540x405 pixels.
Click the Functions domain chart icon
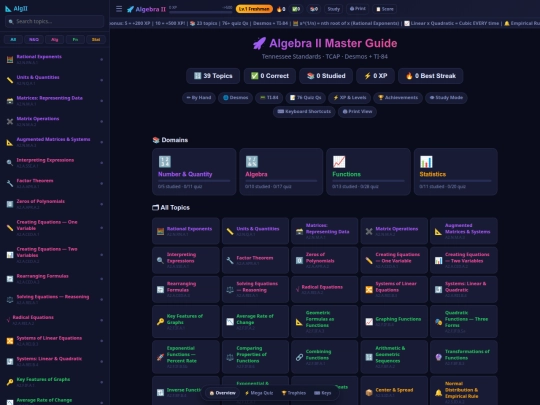pyautogui.click(x=339, y=162)
